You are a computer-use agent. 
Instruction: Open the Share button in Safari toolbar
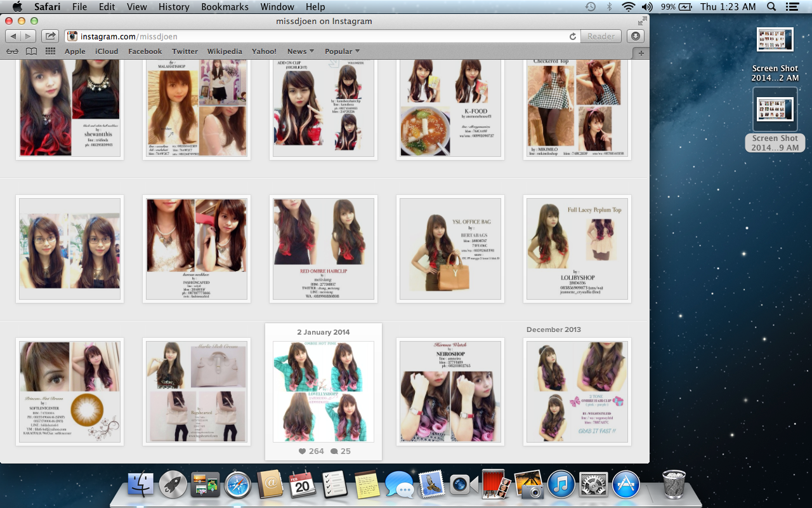click(51, 36)
